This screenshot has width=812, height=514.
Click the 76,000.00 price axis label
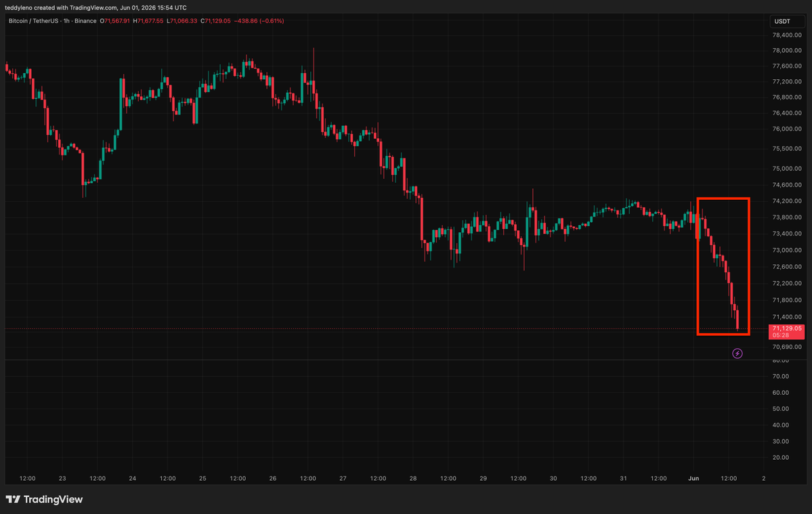point(787,129)
